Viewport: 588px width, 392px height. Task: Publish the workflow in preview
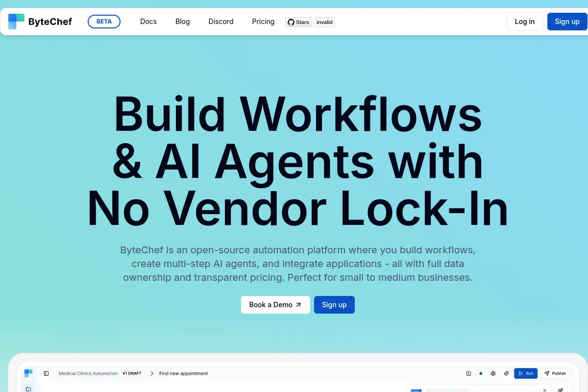(555, 373)
